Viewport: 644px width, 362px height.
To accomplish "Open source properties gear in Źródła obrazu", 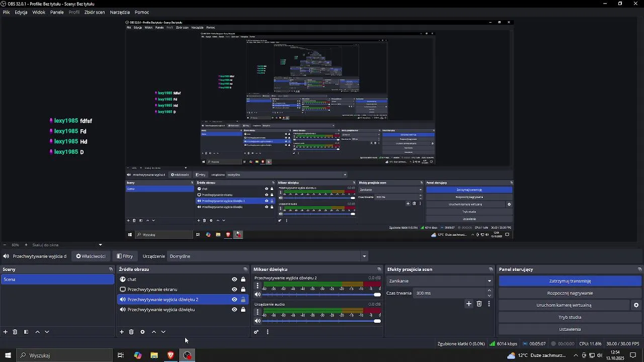I will pyautogui.click(x=142, y=332).
